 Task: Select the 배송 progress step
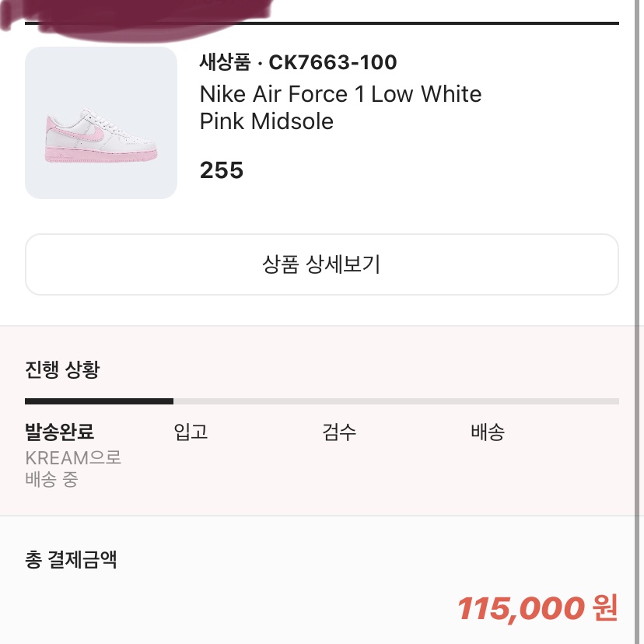point(488,432)
